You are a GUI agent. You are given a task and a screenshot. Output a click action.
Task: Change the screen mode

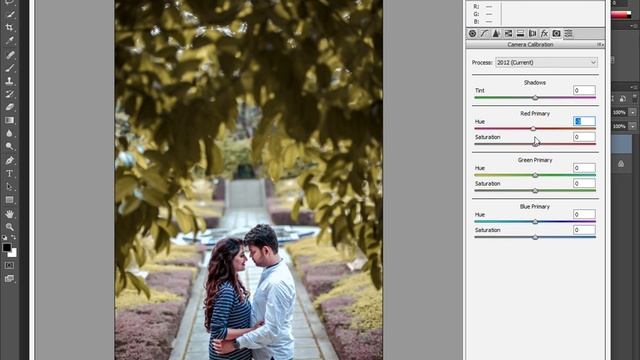(x=9, y=279)
